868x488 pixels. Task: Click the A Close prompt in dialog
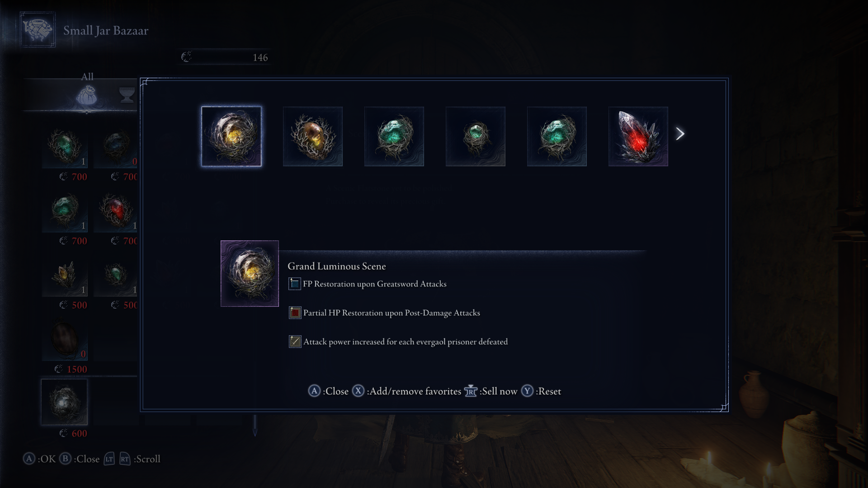[x=328, y=391]
